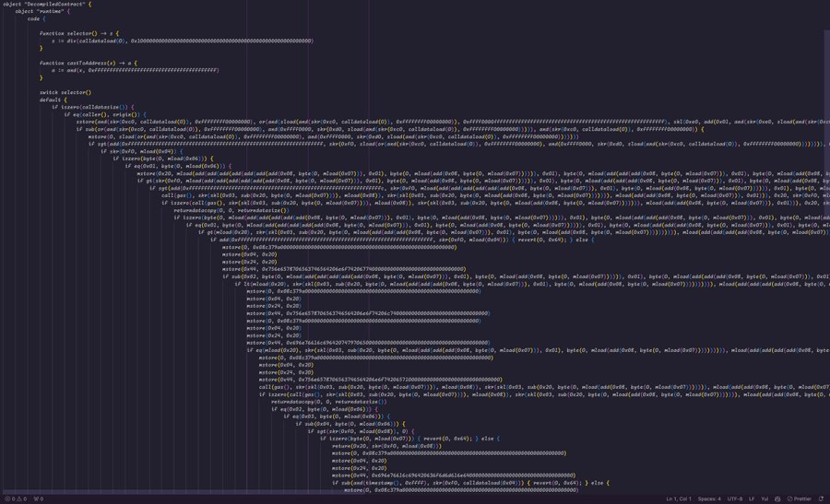830x504 pixels.
Task: Place cursor on the "code {" line
Action: (x=37, y=18)
